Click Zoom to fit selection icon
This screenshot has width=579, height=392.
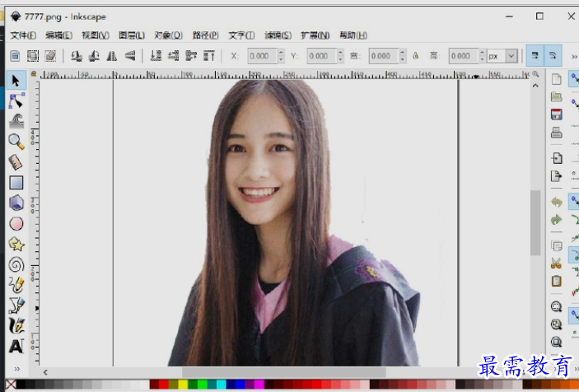557,306
